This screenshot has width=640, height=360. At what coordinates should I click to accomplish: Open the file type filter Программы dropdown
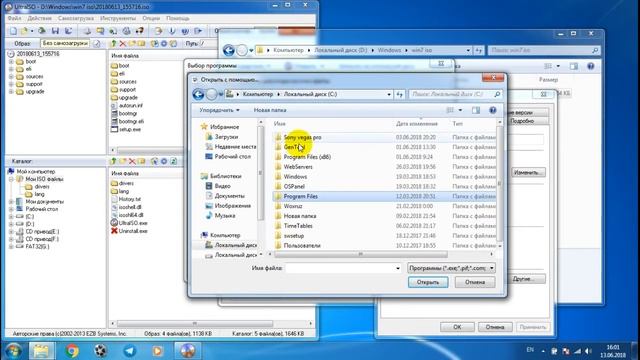451,268
